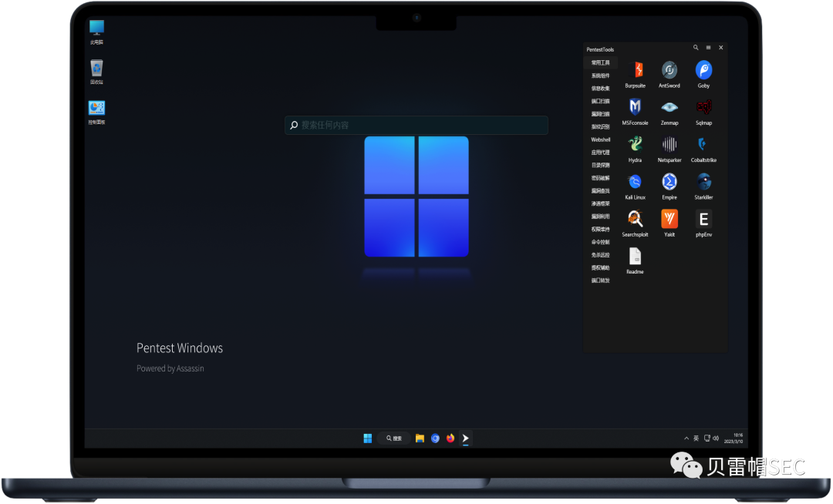
Task: Select the Webshell category
Action: pos(600,139)
